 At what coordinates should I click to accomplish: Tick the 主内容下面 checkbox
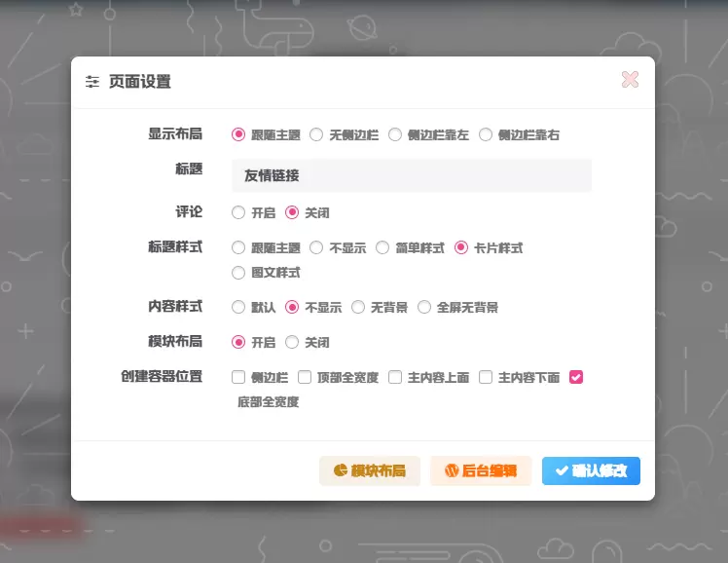point(486,377)
